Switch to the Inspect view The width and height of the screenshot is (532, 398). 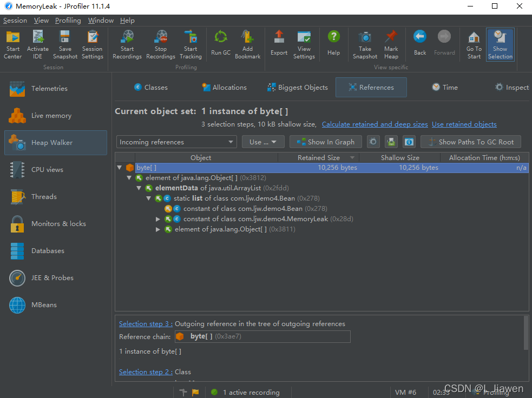(512, 88)
